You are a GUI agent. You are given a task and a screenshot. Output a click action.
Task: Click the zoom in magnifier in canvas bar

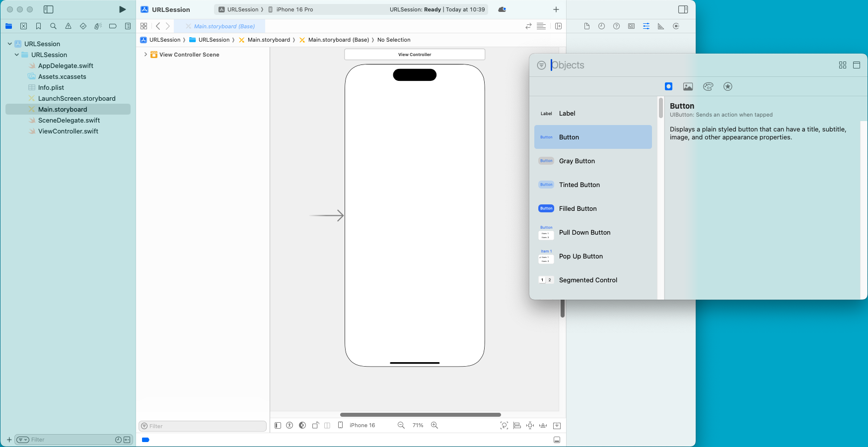pos(434,425)
